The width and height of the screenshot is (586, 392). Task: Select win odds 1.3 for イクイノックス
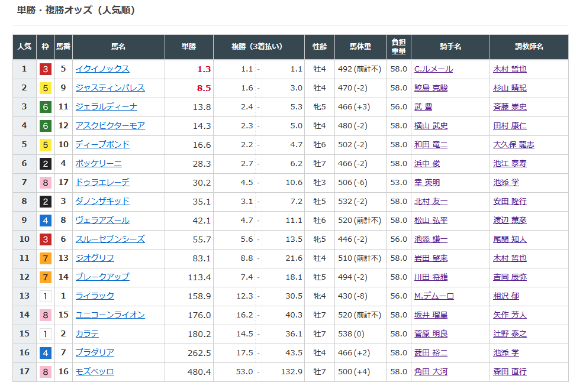[204, 69]
